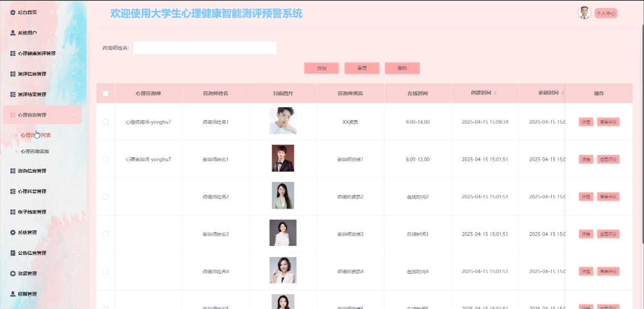Screen dimensions: 644x309
Task: Check the row with XX资质
Action: [x=105, y=122]
